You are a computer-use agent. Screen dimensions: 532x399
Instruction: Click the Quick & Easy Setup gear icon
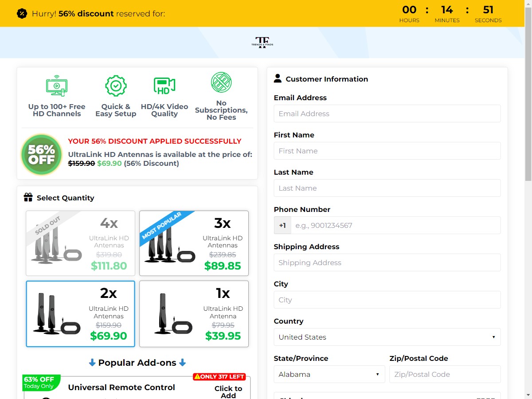[116, 86]
